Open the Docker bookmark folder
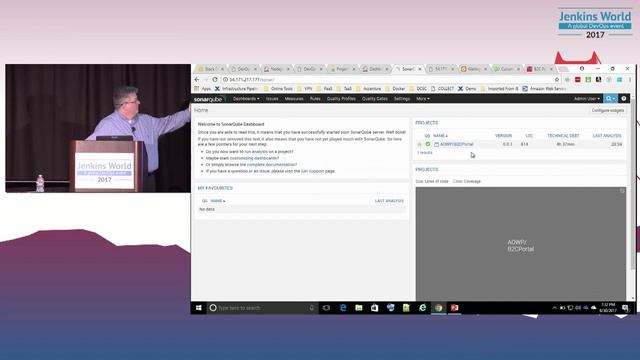The image size is (640, 360). pyautogui.click(x=395, y=89)
